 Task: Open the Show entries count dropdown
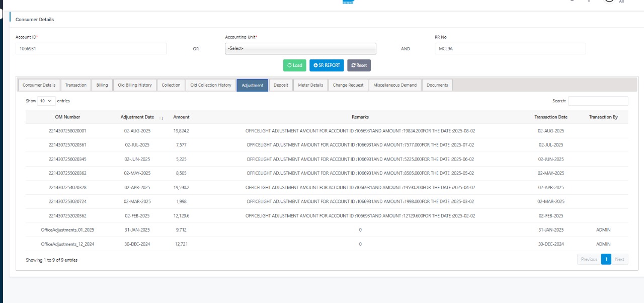coord(47,101)
